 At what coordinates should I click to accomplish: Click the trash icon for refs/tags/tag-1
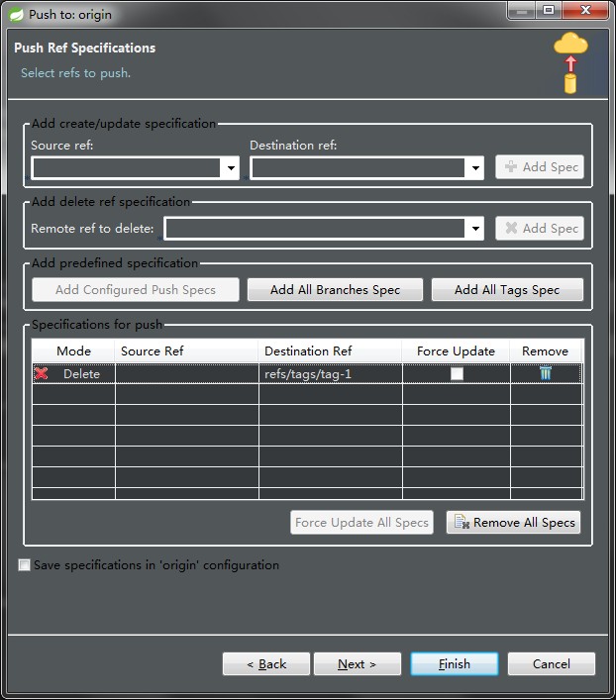pos(545,373)
